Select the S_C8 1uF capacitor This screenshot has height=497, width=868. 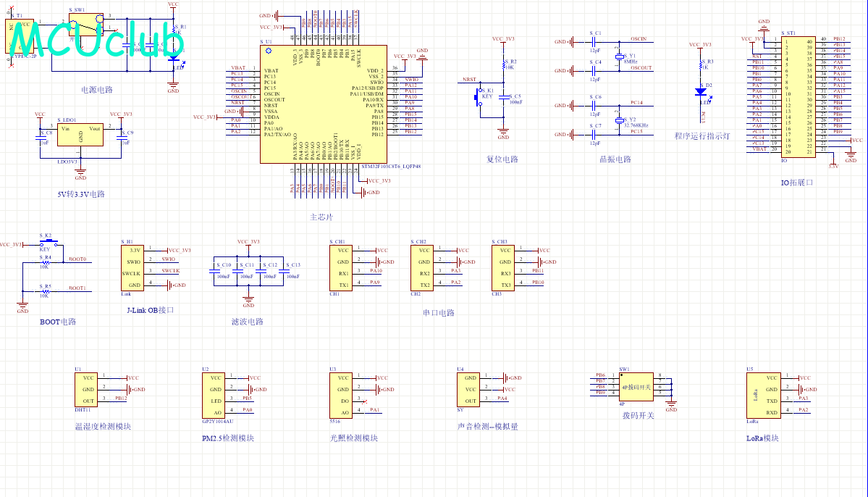pos(41,138)
